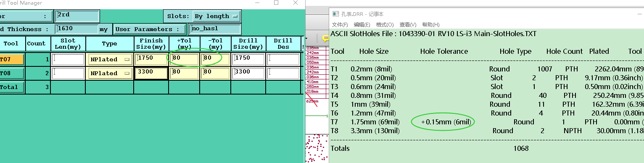Click the T3 row 0.6mm (24mil)
Image resolution: width=644 pixels, height=163 pixels.
[x=374, y=87]
